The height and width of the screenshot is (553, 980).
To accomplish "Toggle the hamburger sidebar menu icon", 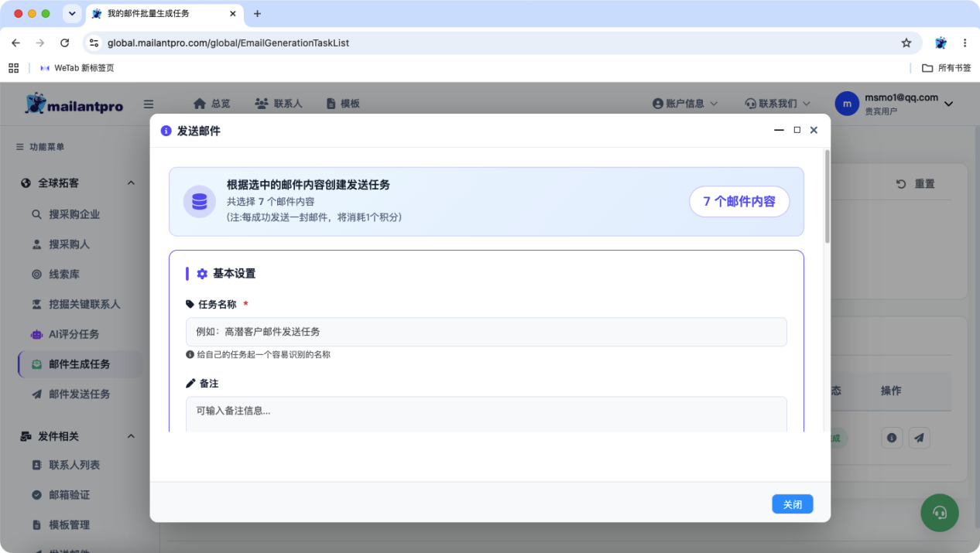I will click(x=149, y=104).
